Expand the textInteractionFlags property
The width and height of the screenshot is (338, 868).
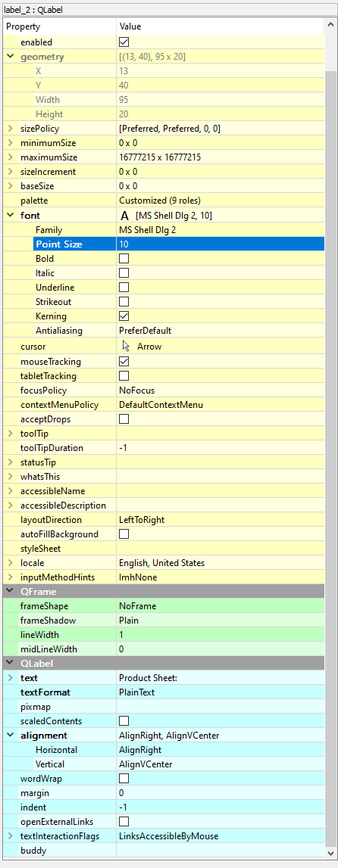[x=11, y=836]
